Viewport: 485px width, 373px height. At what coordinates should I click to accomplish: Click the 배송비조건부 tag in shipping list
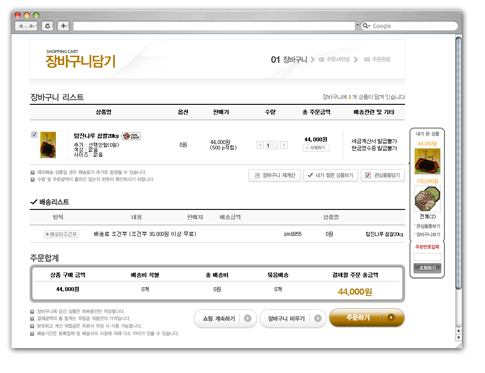[62, 234]
